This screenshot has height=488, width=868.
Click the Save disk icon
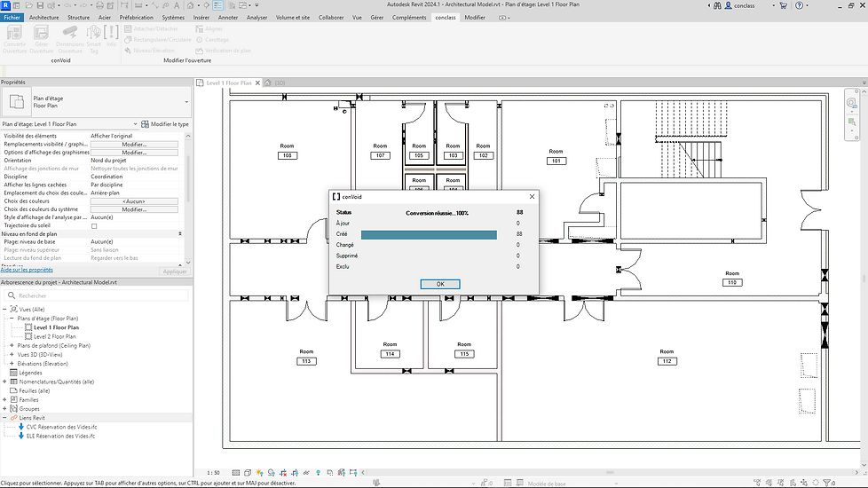41,5
